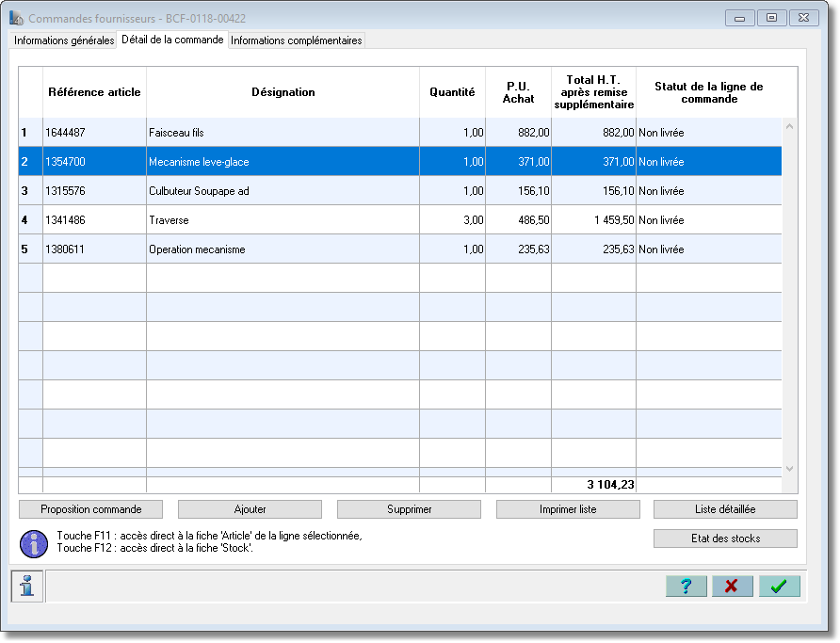Select the Traverse designation cell

point(283,220)
